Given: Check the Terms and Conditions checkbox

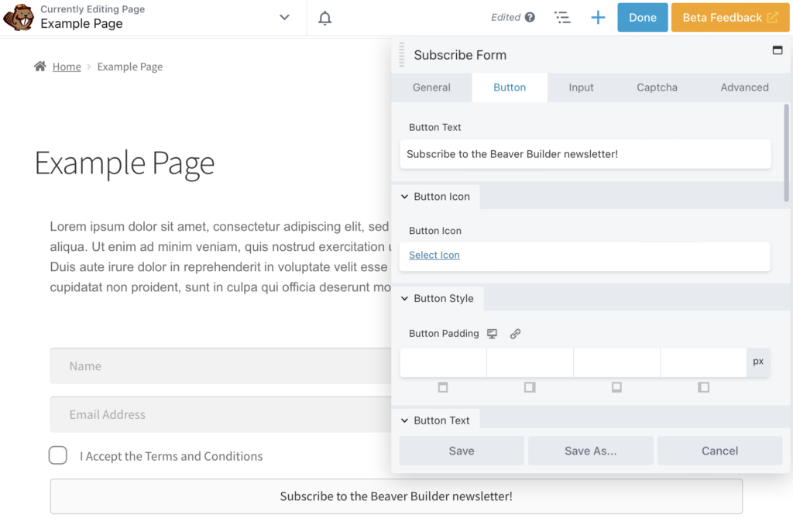Looking at the screenshot, I should tap(57, 455).
